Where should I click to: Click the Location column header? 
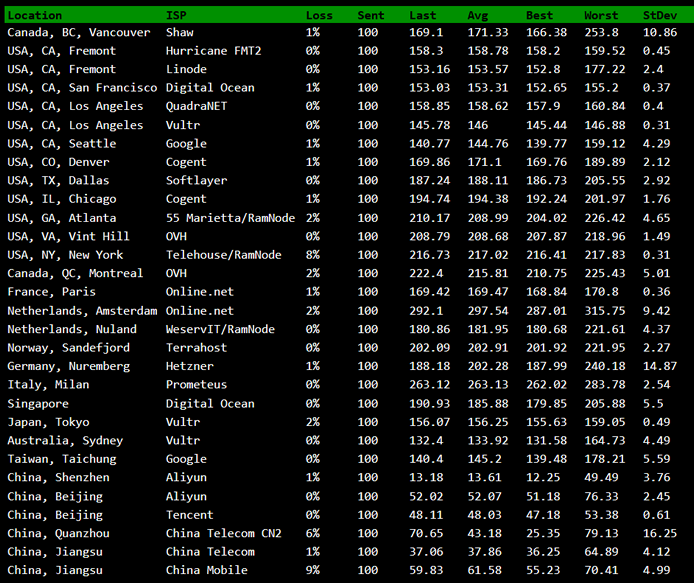[34, 15]
